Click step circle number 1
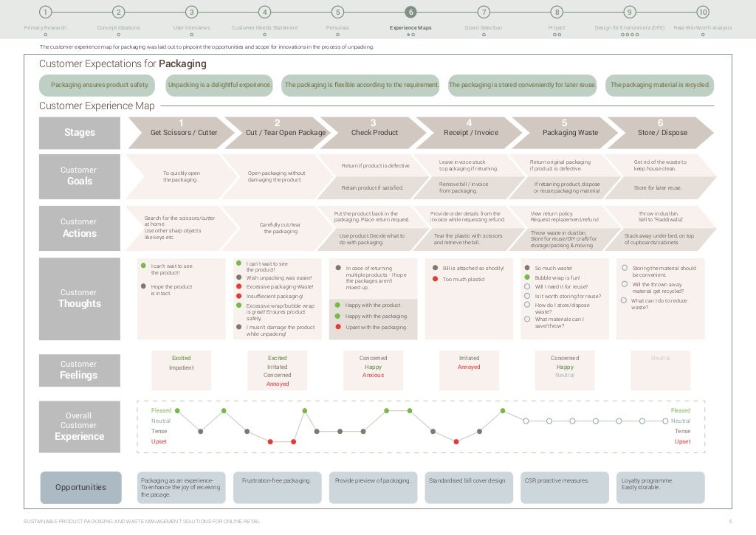 pos(45,12)
